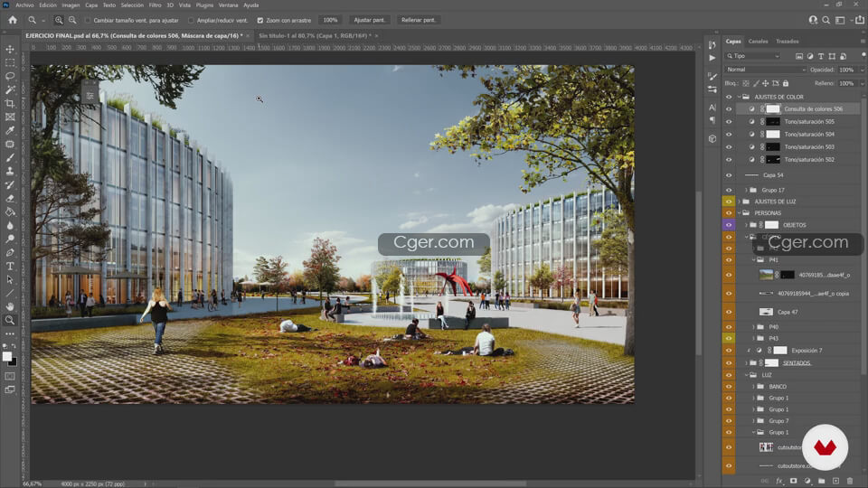The width and height of the screenshot is (868, 488).
Task: Click the lock all layer icon
Action: tap(786, 83)
